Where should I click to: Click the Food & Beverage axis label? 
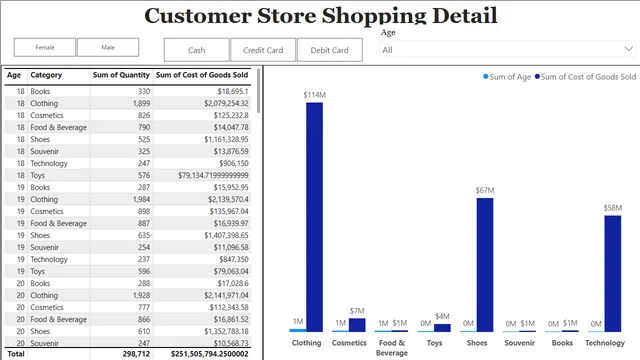click(x=392, y=348)
